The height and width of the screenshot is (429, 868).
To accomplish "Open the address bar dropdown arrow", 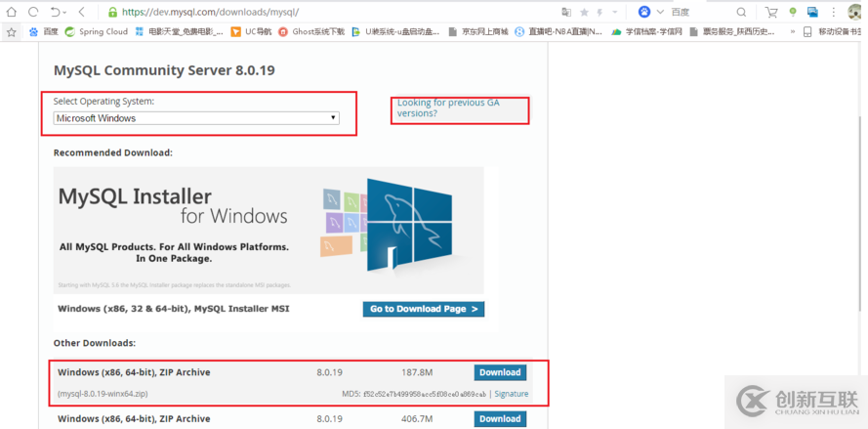I will point(615,12).
